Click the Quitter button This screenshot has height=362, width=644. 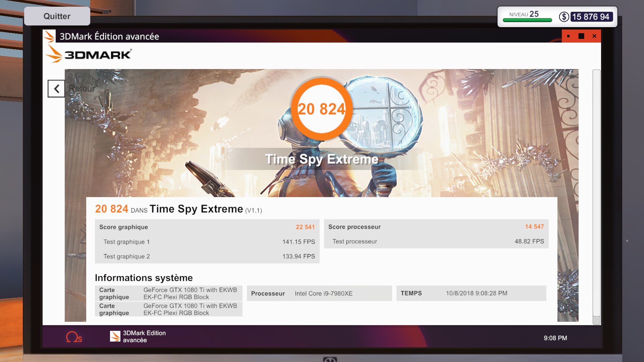coord(57,16)
